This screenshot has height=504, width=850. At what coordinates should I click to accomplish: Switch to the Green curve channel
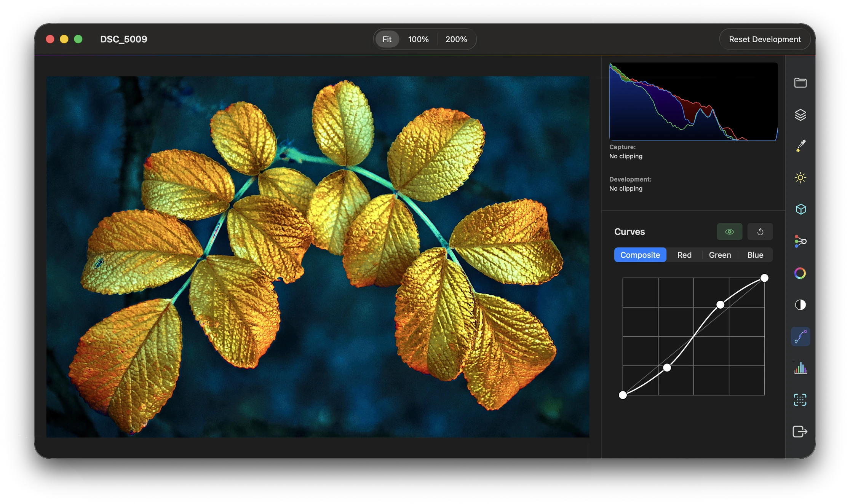point(720,255)
